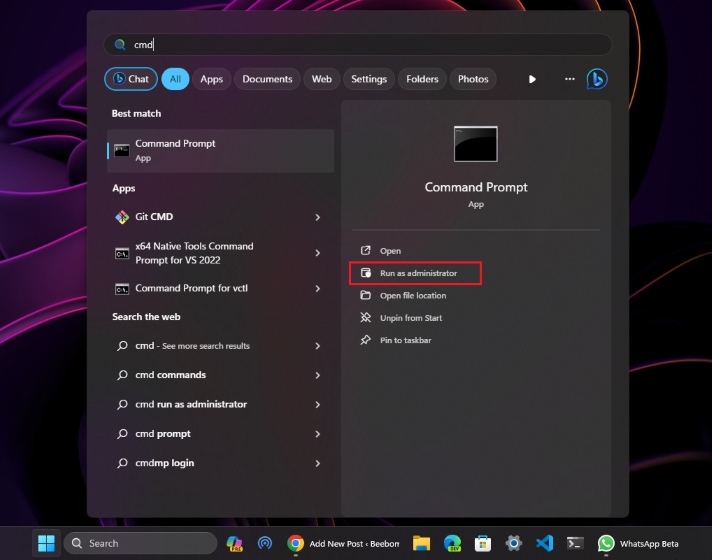Expand 'cmd prompt' suggestion chevron
The height and width of the screenshot is (560, 712).
[x=317, y=434]
